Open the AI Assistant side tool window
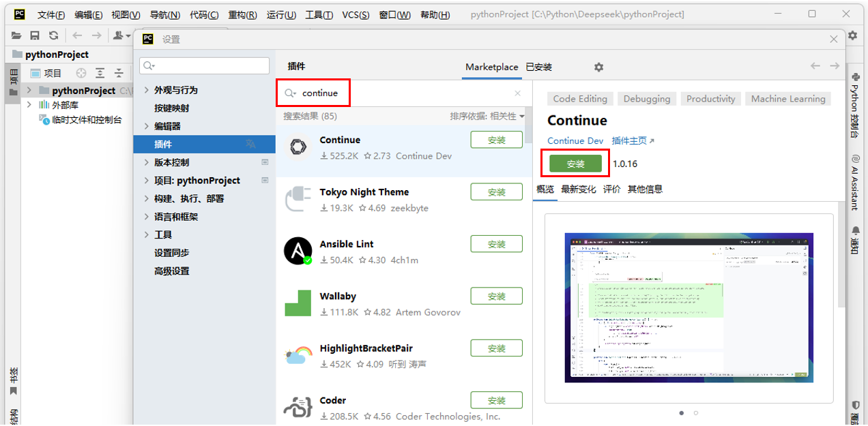Screen dimensions: 868x426 (854, 183)
